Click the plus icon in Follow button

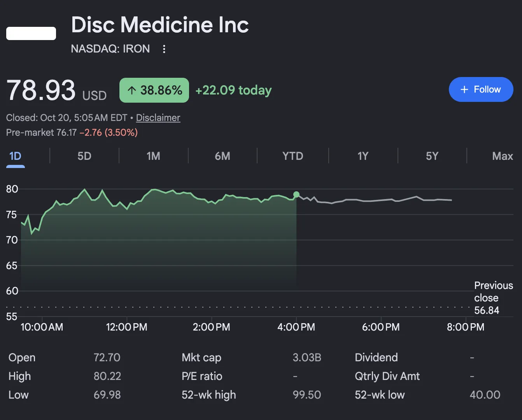pyautogui.click(x=464, y=89)
